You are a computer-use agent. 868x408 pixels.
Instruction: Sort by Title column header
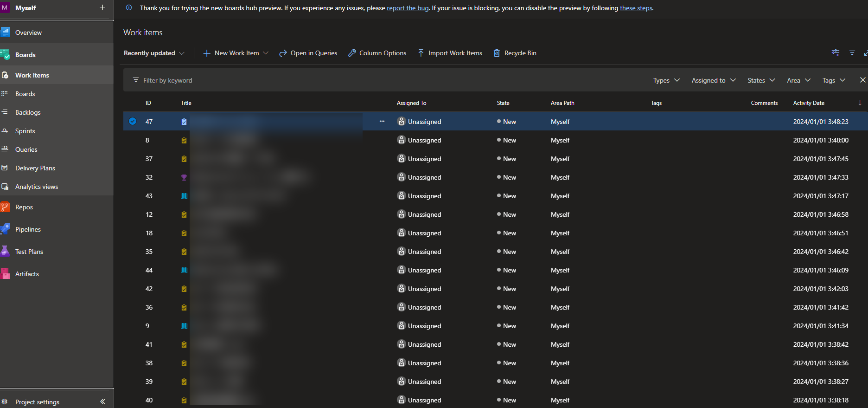coord(186,103)
